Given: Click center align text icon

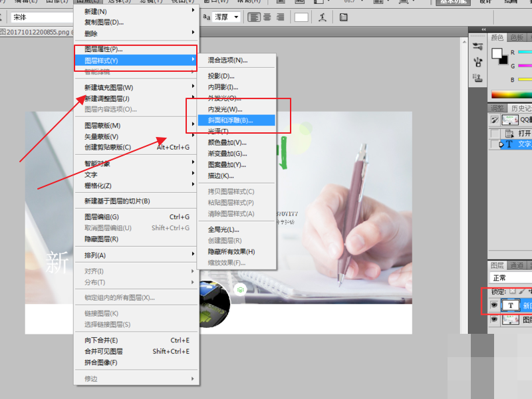Looking at the screenshot, I should coord(267,17).
